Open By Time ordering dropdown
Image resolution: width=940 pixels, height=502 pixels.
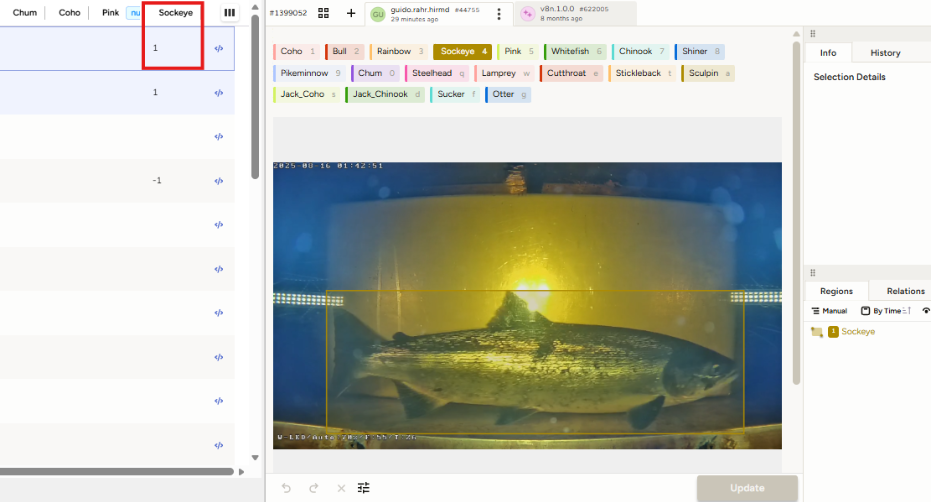tap(886, 311)
